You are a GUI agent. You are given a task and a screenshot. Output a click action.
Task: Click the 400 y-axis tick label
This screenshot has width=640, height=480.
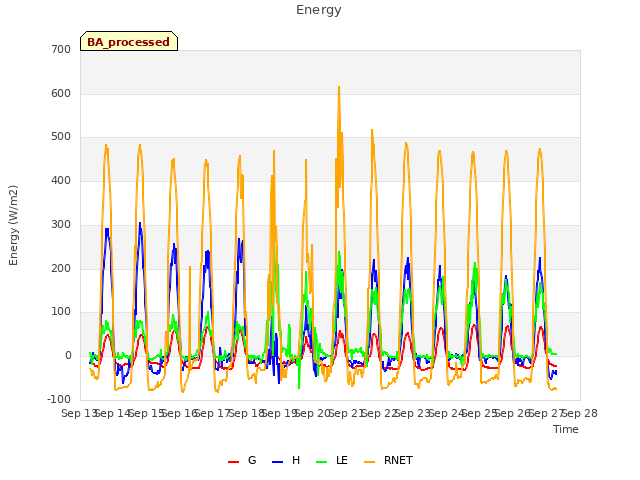[x=61, y=180]
